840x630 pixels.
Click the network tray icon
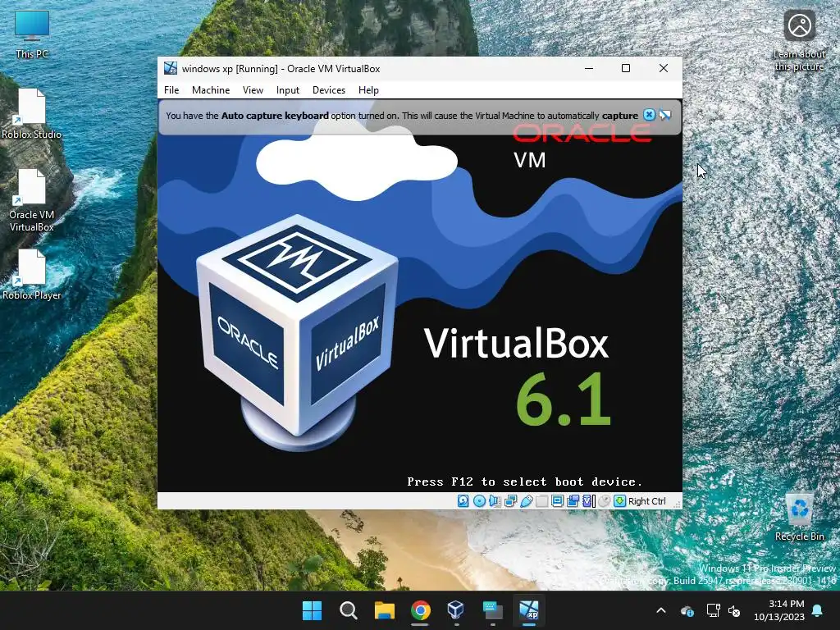pyautogui.click(x=713, y=610)
